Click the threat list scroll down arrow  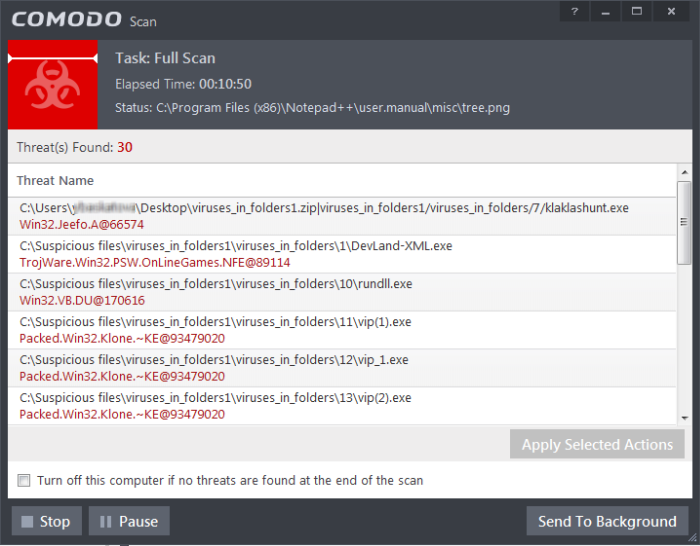pyautogui.click(x=684, y=418)
